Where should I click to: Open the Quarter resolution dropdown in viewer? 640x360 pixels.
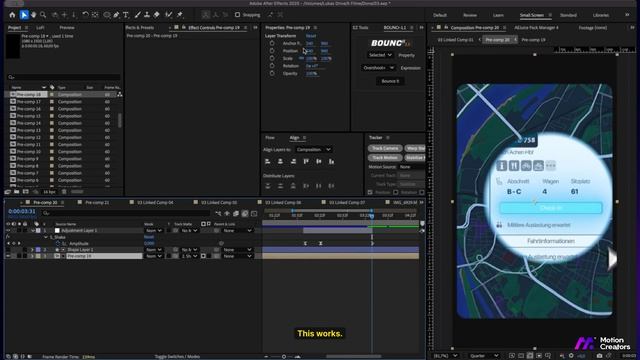[483, 356]
